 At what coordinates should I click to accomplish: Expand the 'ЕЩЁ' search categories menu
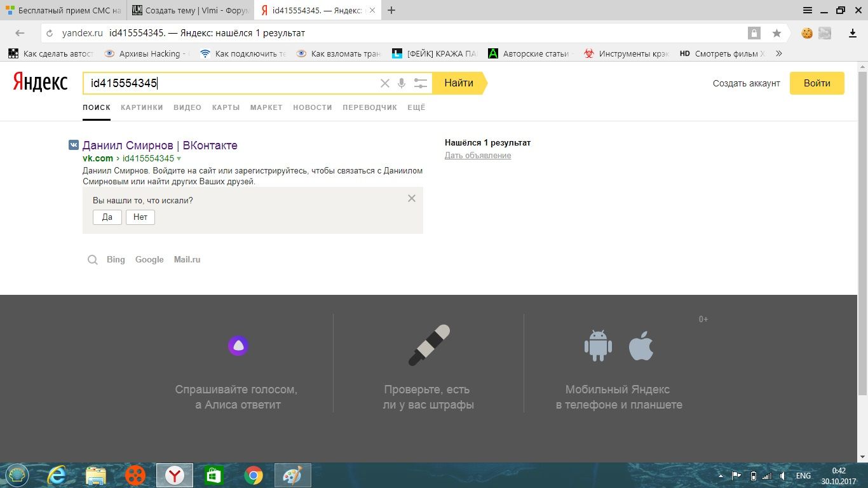pos(416,107)
